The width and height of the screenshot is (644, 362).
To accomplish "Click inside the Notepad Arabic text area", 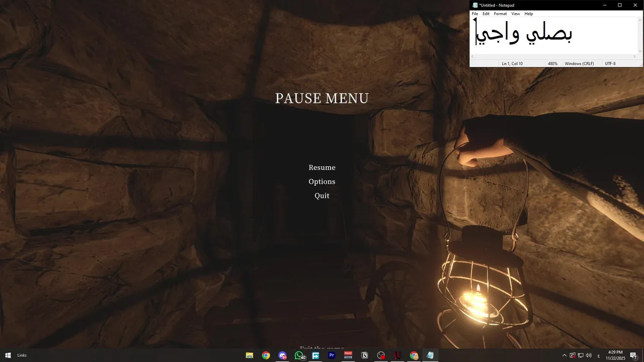I will pos(554,35).
